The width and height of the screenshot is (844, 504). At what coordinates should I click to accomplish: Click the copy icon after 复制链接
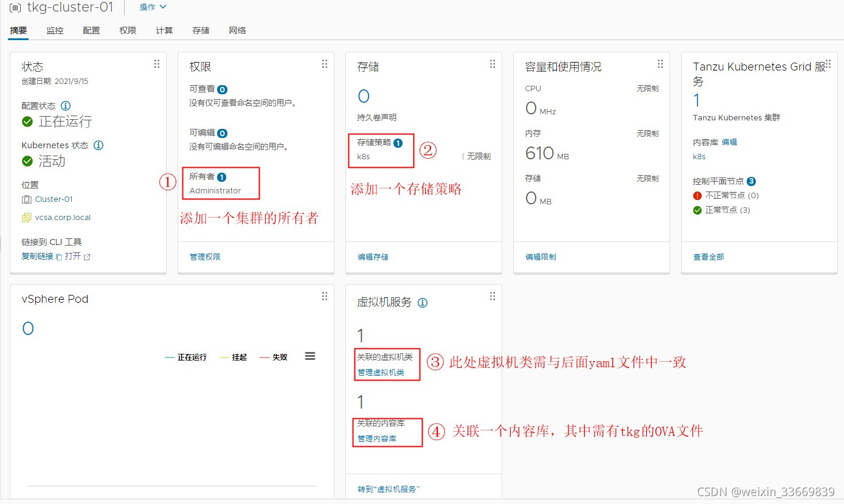tap(59, 257)
